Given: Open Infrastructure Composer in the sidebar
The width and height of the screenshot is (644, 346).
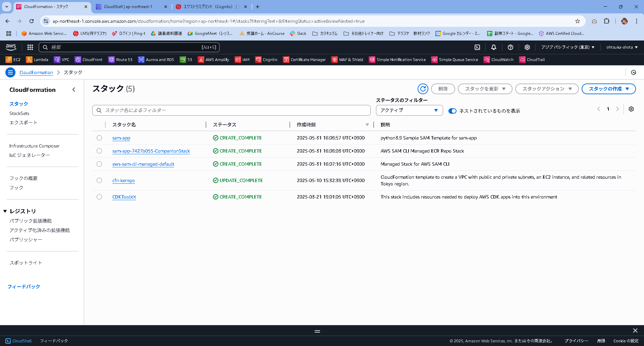Looking at the screenshot, I should [x=35, y=146].
